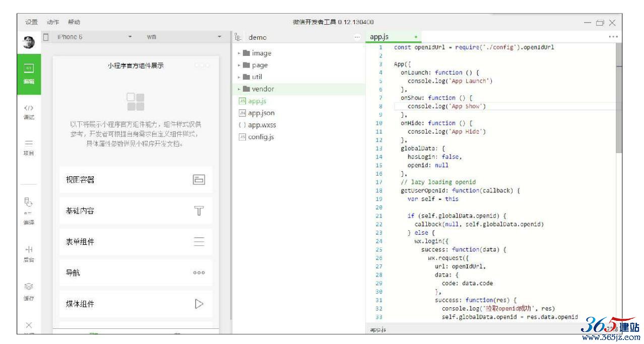Open the 动作 menu

(53, 22)
